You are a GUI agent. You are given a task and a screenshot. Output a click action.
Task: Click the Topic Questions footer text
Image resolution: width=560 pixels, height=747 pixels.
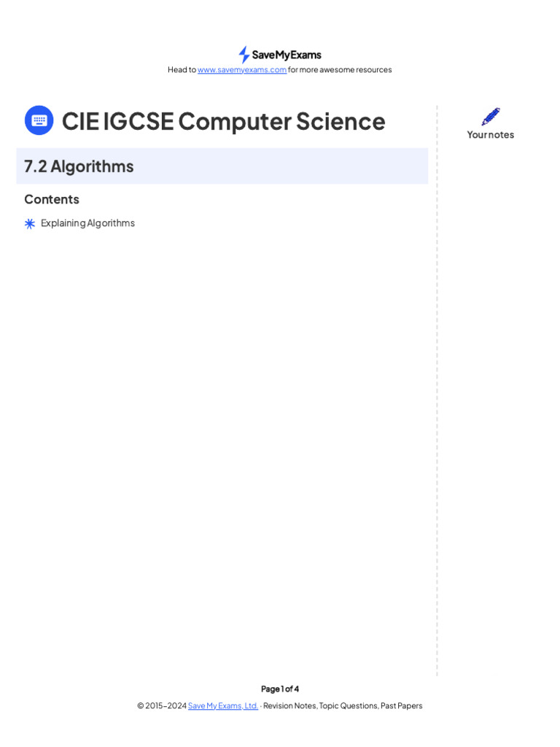coord(348,706)
